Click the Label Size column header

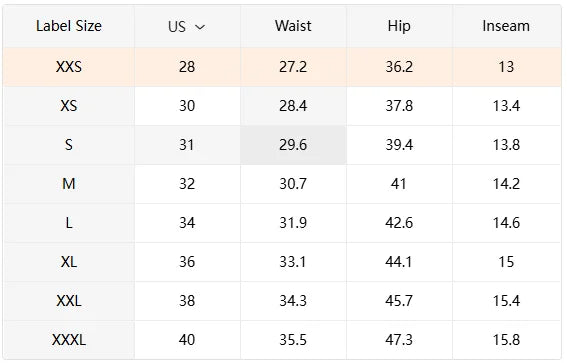coord(69,26)
